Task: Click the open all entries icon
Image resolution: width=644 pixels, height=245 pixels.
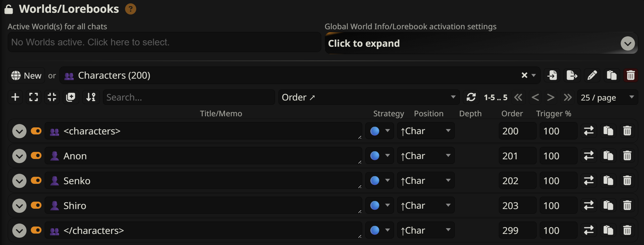Action: coord(34,97)
